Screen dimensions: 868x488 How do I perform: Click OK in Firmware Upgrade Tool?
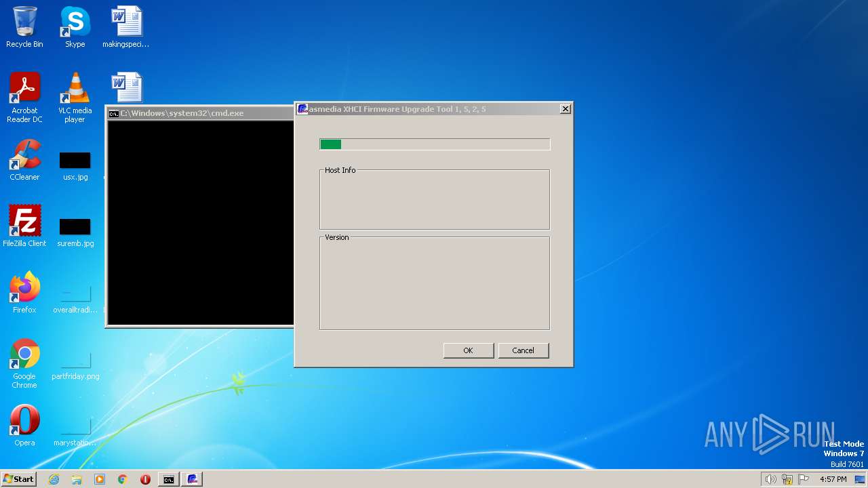pos(468,350)
